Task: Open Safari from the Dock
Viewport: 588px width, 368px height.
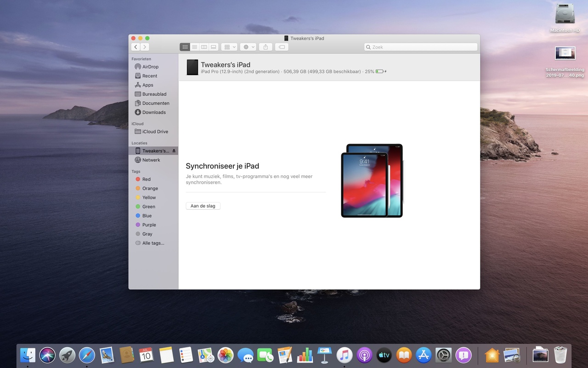Action: (x=87, y=355)
